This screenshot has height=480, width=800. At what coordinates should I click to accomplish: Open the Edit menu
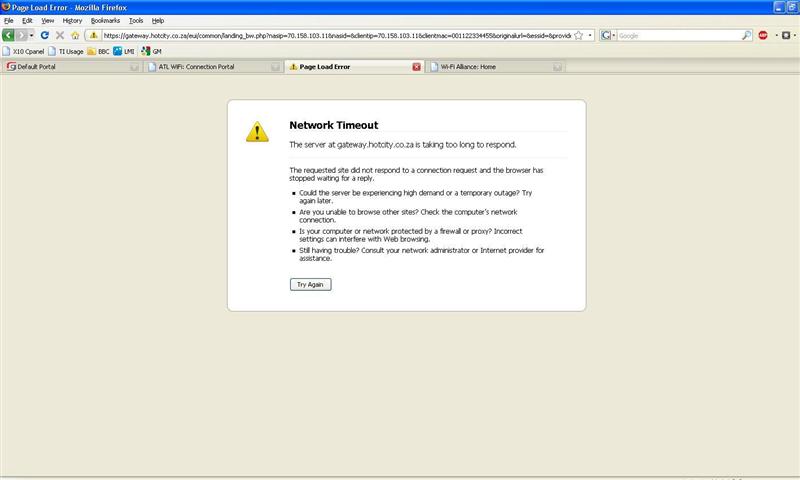(27, 21)
